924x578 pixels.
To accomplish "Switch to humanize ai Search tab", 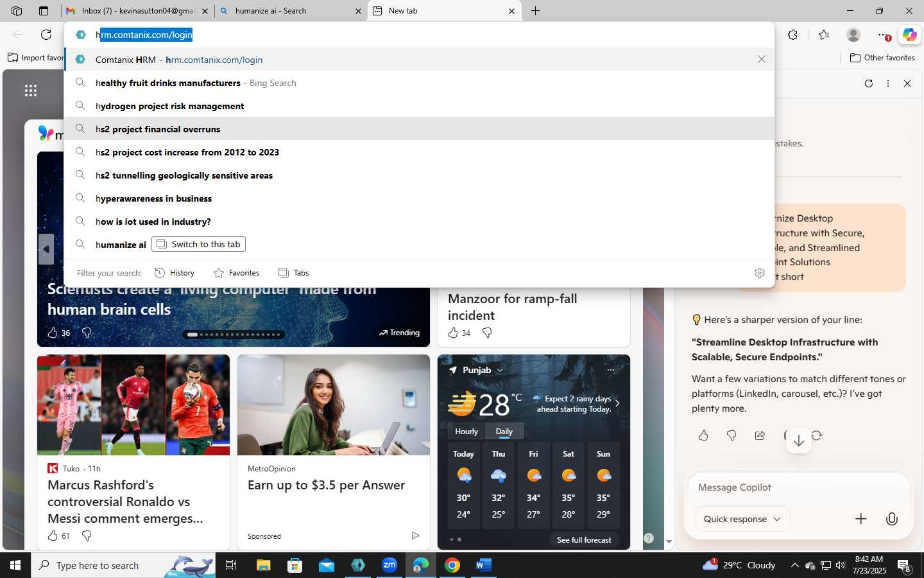I will pyautogui.click(x=289, y=11).
